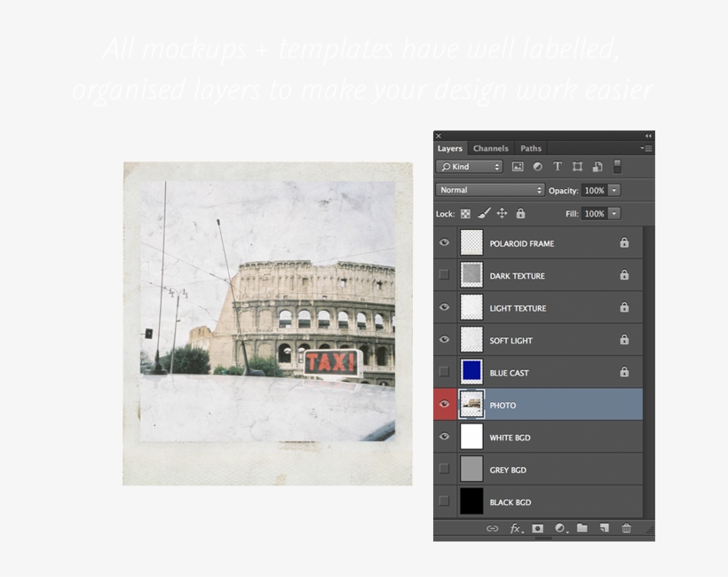Viewport: 728px width, 577px height.
Task: Hide the POLAROID FRAME layer
Action: click(446, 242)
